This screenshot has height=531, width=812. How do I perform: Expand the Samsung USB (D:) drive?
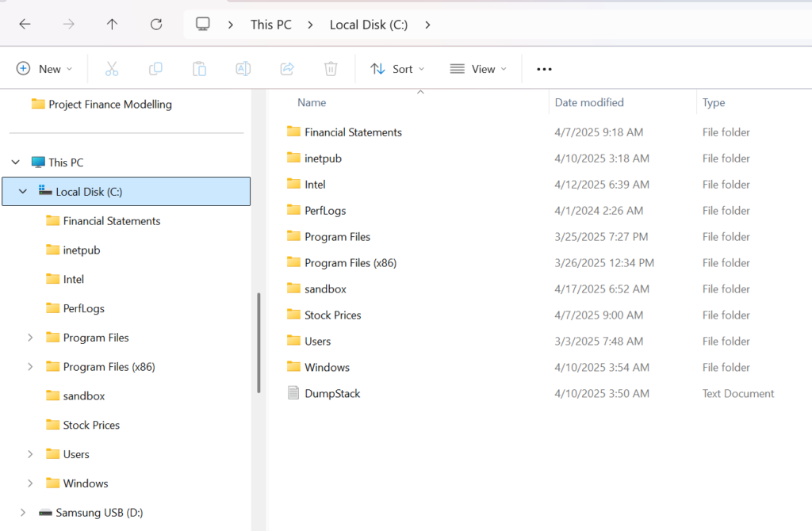[x=23, y=513]
